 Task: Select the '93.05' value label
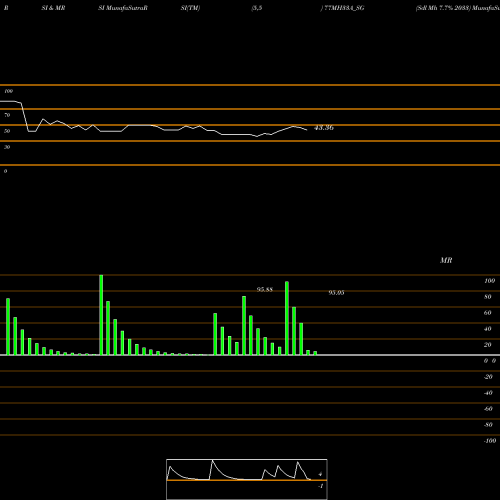click(x=336, y=293)
